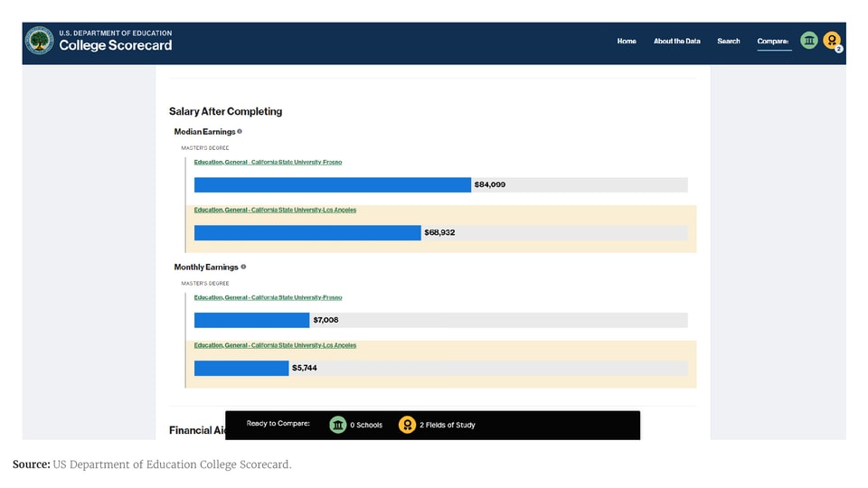Click the College Scorecard site title
Image resolution: width=868 pixels, height=488 pixels.
click(x=115, y=45)
